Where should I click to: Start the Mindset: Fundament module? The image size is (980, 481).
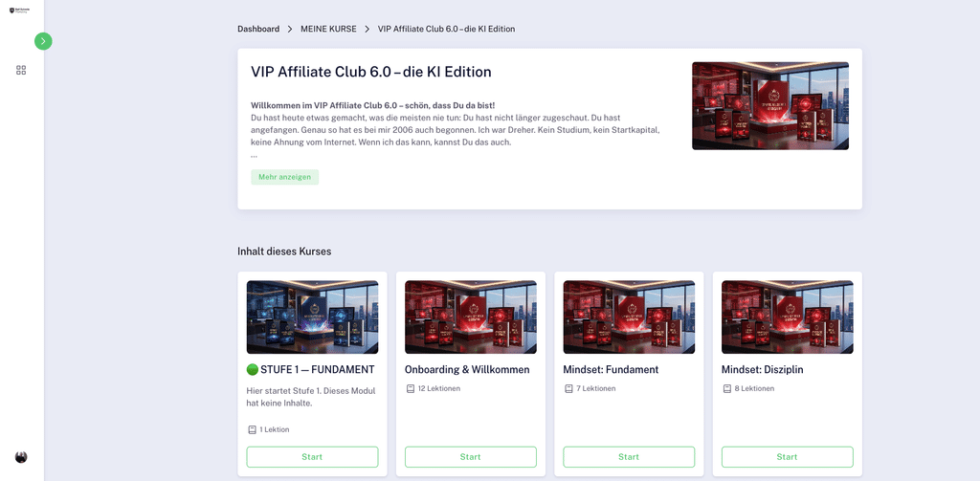point(629,457)
